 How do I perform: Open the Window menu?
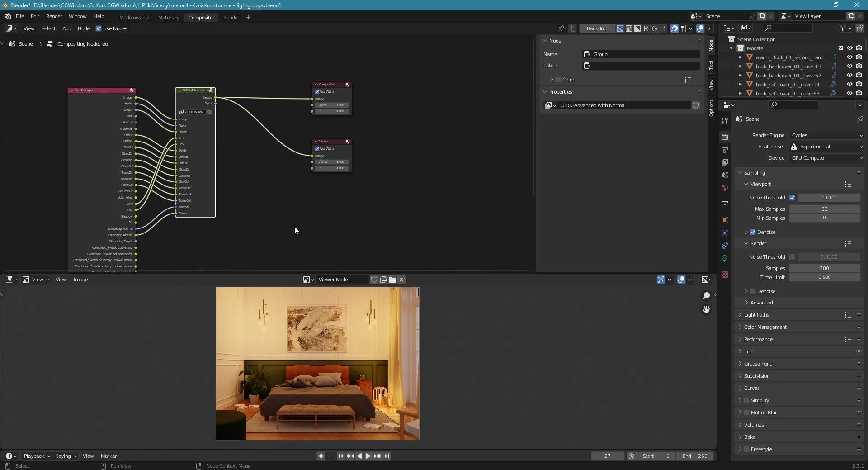[77, 16]
